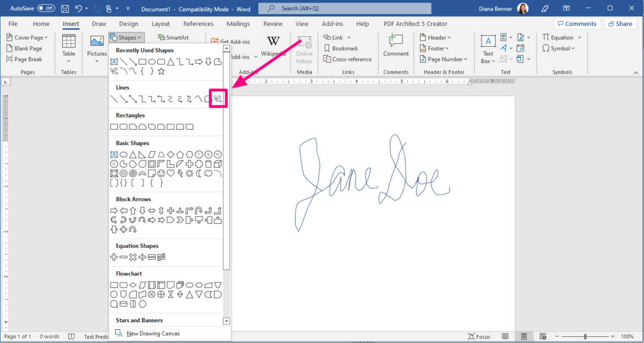The width and height of the screenshot is (644, 343).
Task: Open the Page Number dropdown
Action: tap(444, 59)
